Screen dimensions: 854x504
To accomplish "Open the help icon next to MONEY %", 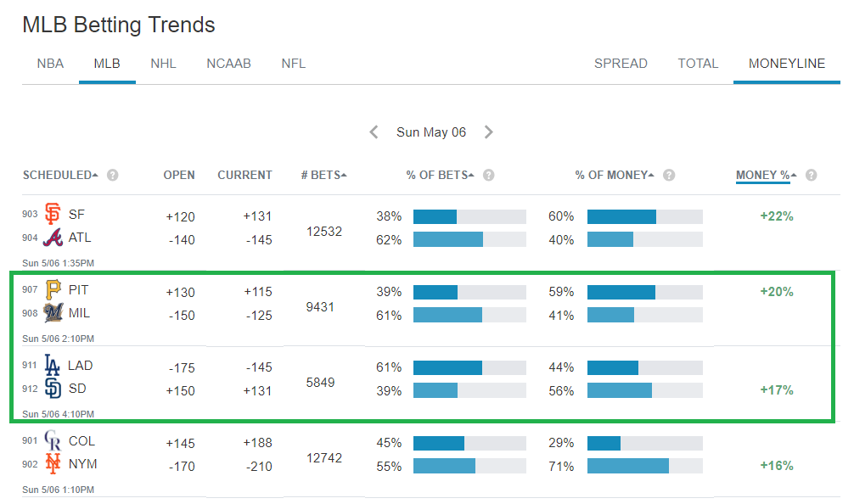I will pyautogui.click(x=811, y=176).
